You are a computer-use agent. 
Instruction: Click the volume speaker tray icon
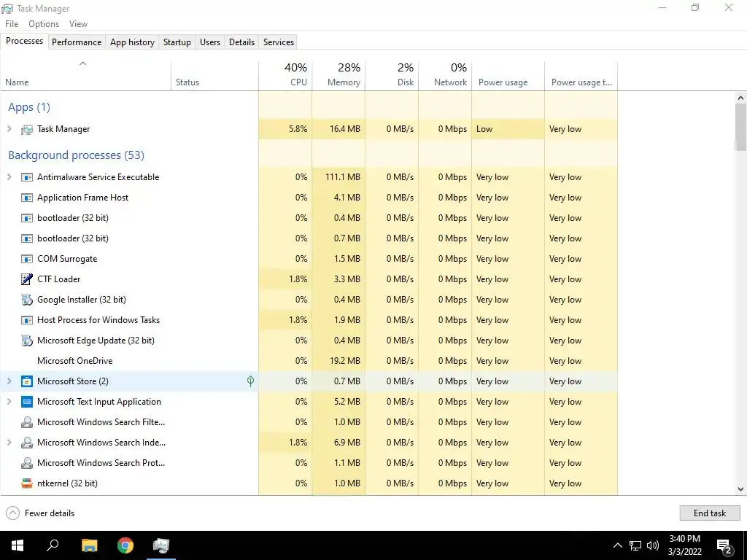point(653,545)
